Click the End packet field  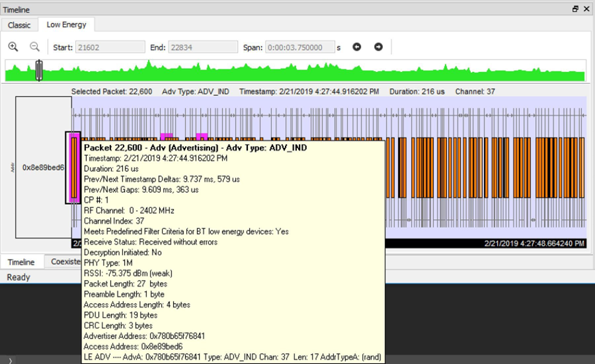[203, 48]
